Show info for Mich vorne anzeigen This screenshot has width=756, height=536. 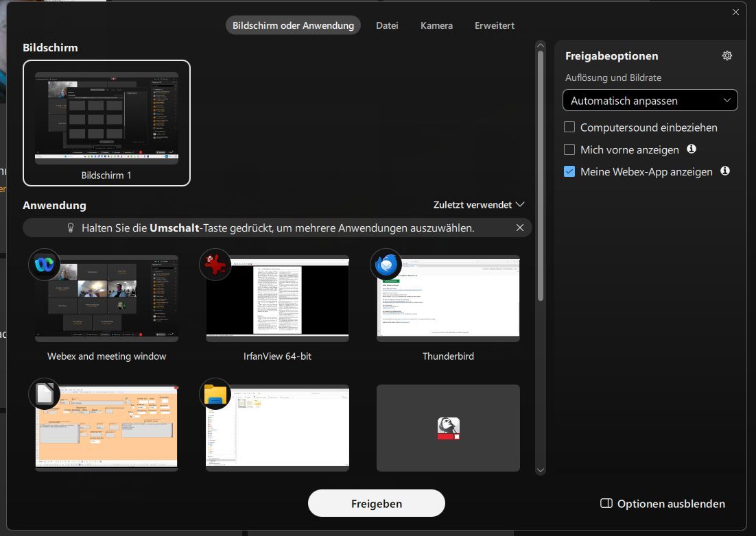coord(692,149)
